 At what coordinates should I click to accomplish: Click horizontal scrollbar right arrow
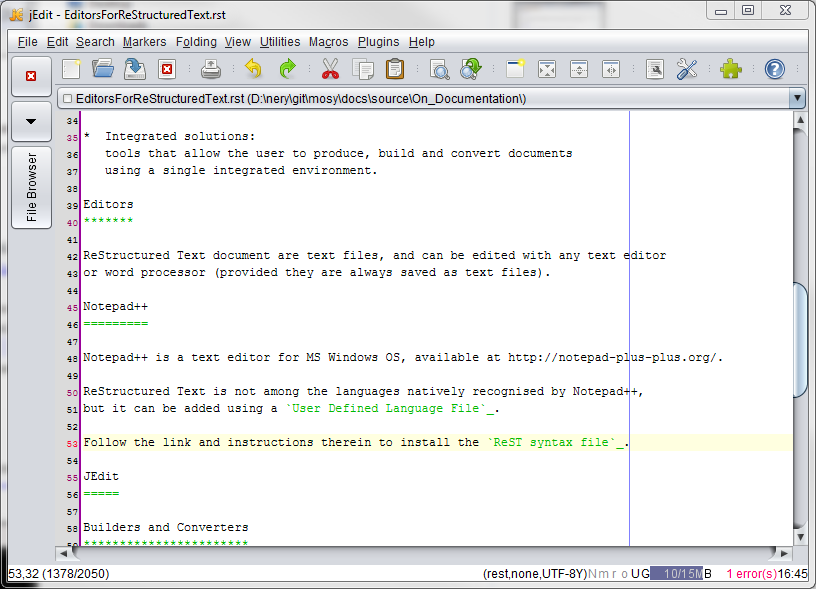click(x=784, y=553)
